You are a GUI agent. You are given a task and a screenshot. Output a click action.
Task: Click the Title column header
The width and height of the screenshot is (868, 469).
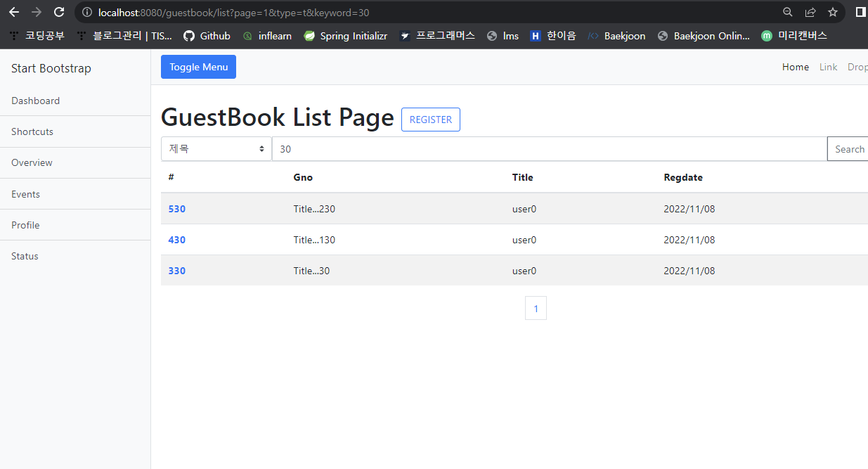522,177
